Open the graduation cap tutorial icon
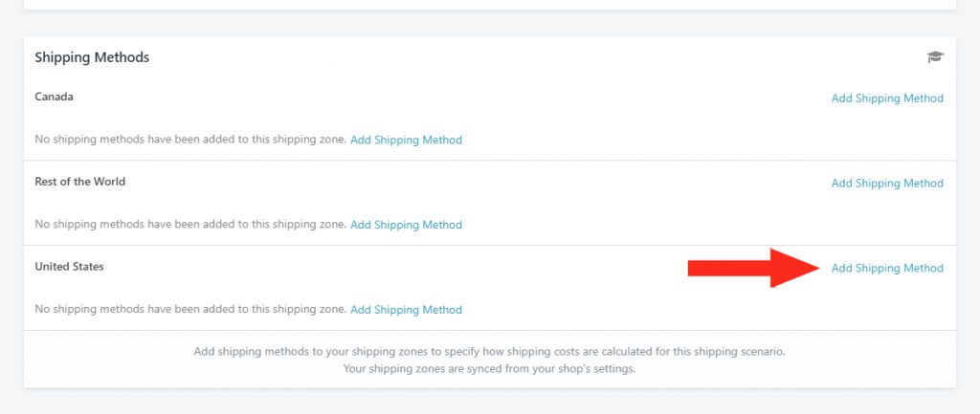This screenshot has width=980, height=414. 935,57
